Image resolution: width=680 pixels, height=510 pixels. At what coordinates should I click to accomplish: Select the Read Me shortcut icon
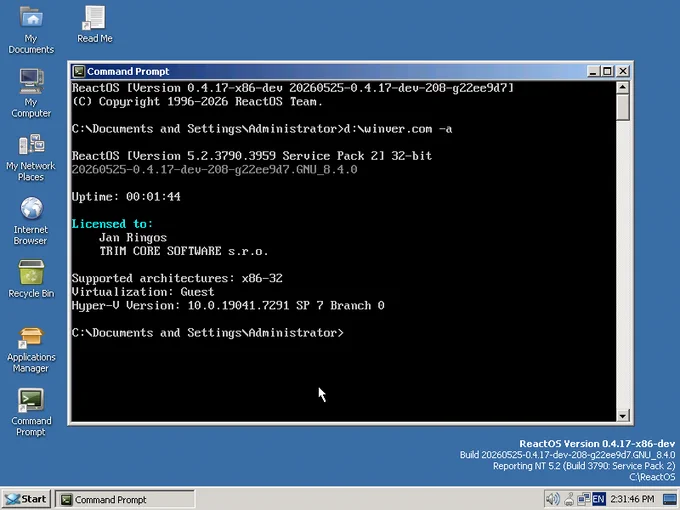pyautogui.click(x=95, y=25)
